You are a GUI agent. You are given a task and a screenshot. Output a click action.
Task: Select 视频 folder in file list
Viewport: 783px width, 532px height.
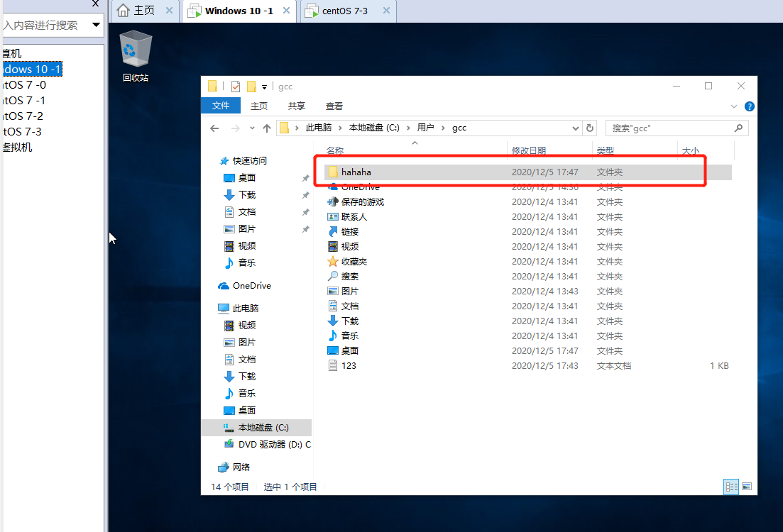point(528,247)
